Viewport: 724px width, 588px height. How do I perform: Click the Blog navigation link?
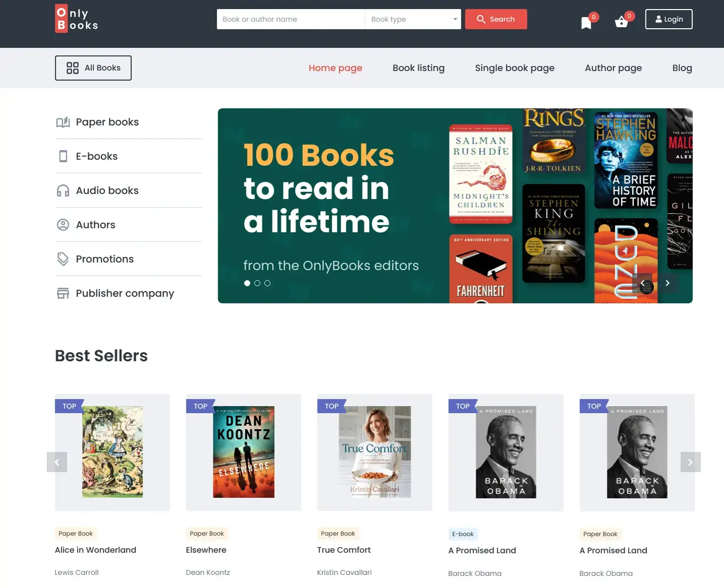[682, 68]
